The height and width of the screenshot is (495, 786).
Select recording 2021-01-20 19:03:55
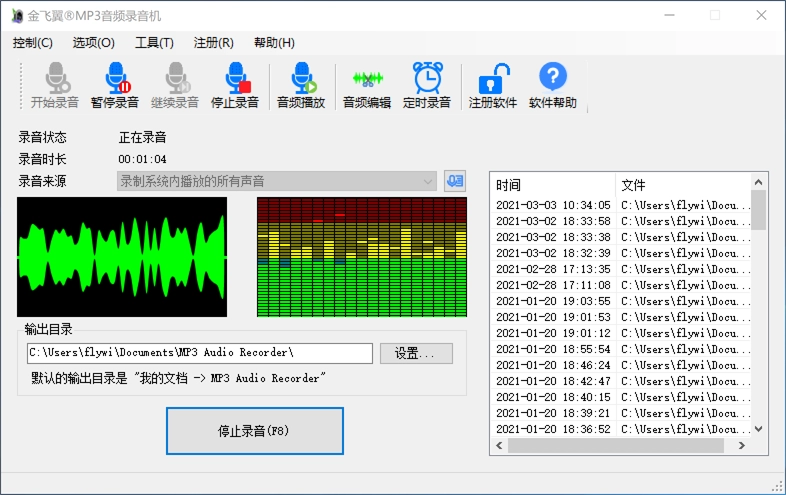621,301
